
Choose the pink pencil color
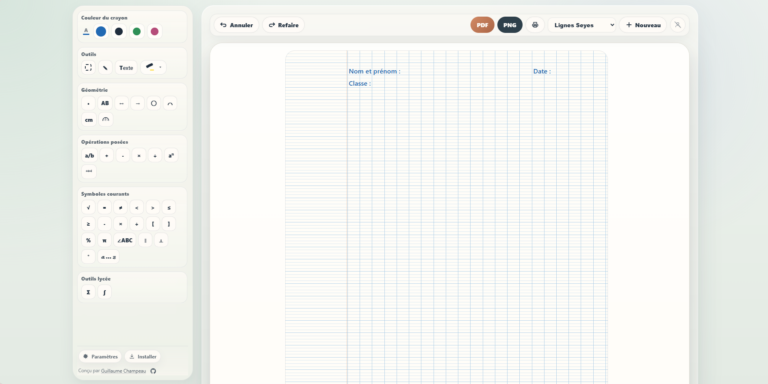coord(155,31)
